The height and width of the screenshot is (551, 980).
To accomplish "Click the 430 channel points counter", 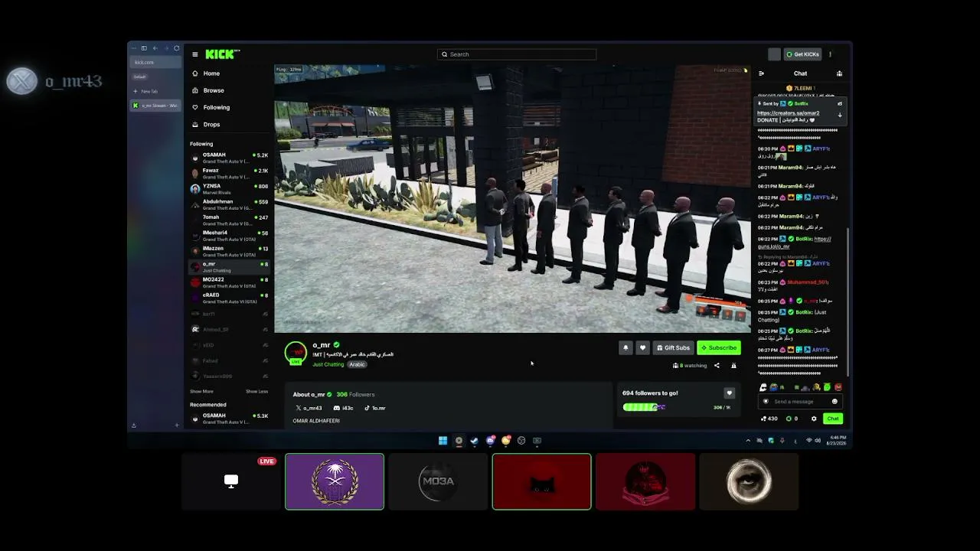I will point(769,419).
